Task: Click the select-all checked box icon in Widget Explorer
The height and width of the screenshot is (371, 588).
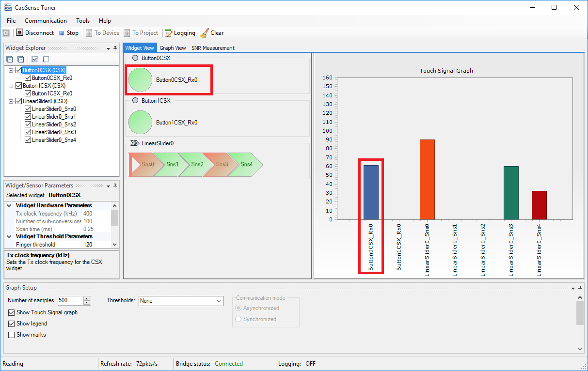Action: pyautogui.click(x=34, y=60)
